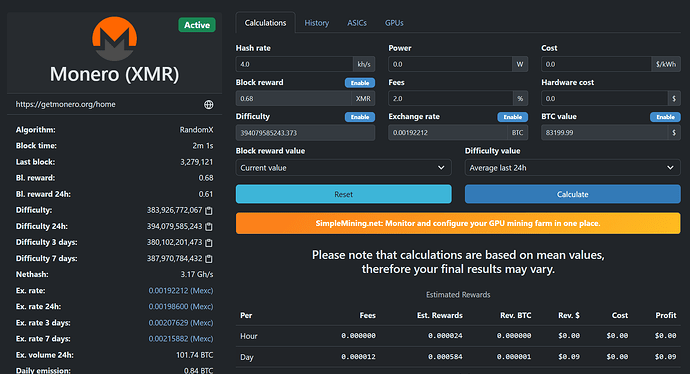Switch to the History tab

click(317, 23)
